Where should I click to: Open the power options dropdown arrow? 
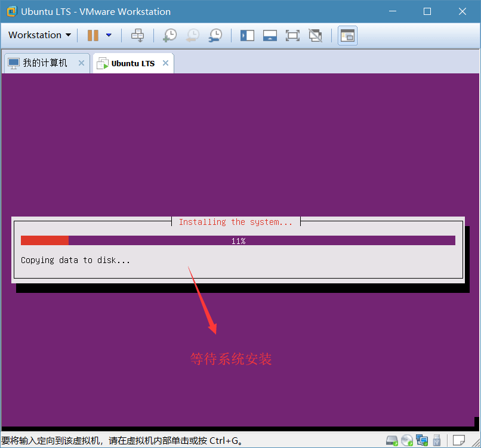click(109, 35)
